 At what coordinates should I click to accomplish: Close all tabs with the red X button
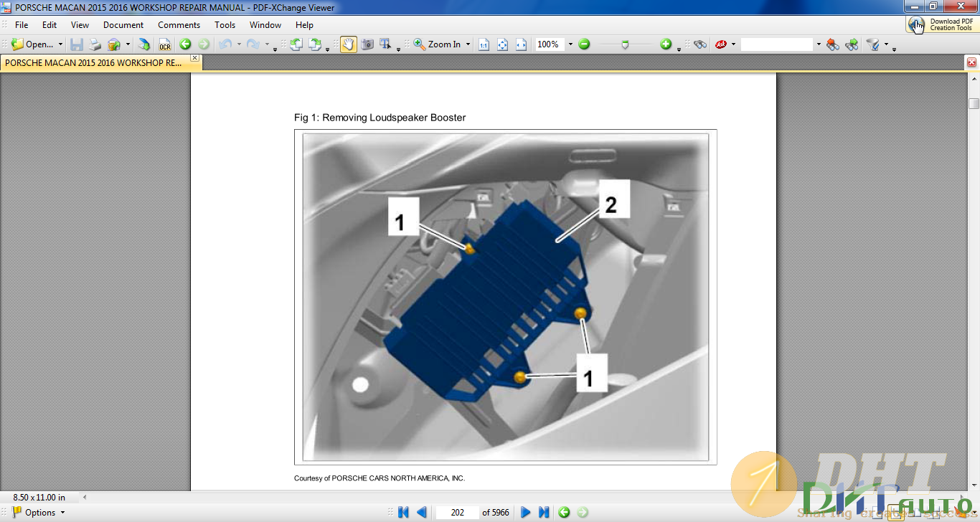pos(971,62)
